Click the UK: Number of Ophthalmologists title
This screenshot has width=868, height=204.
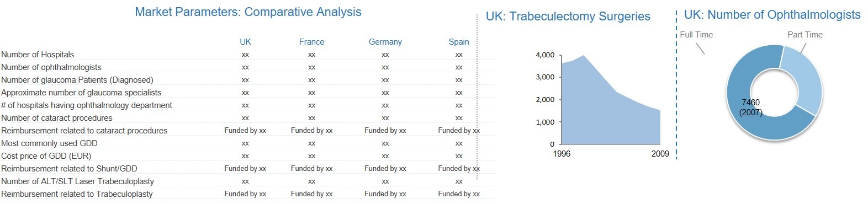772,15
